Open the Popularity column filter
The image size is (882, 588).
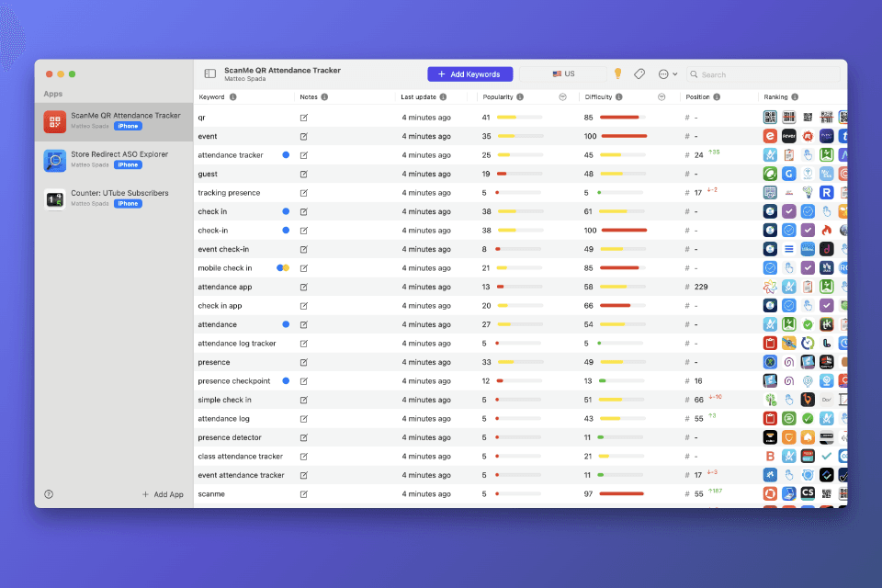tap(562, 97)
